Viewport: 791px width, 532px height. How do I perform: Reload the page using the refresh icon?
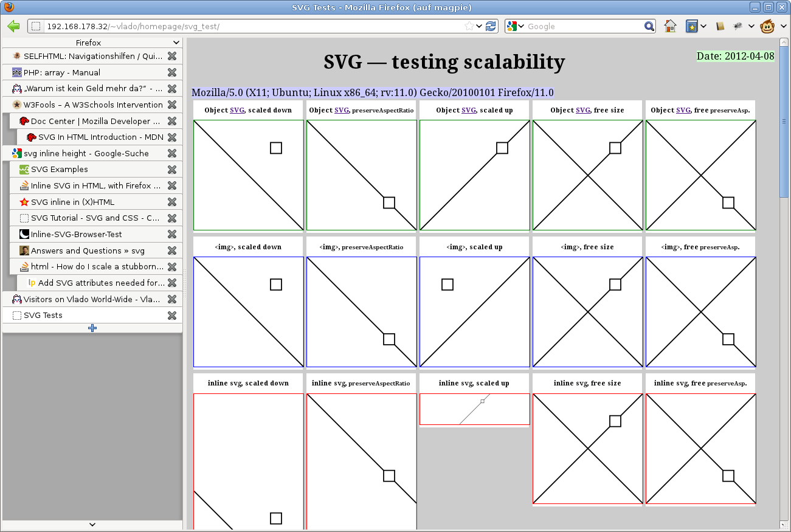(491, 26)
